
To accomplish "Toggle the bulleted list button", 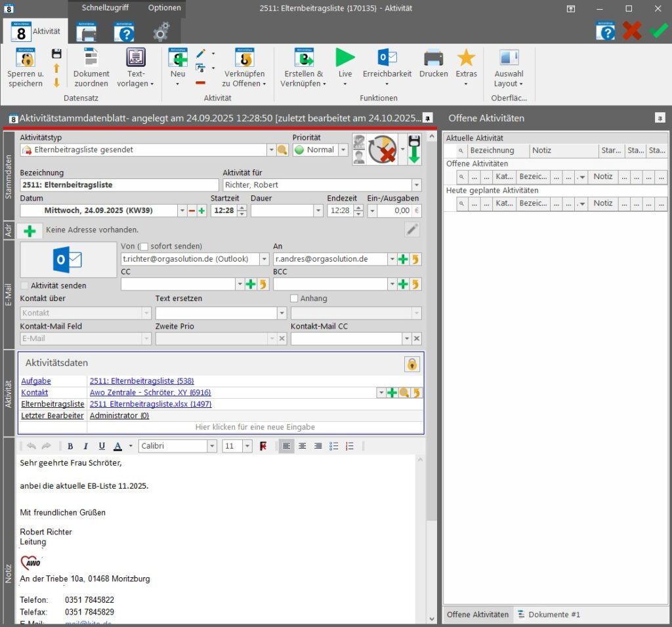I will point(334,446).
